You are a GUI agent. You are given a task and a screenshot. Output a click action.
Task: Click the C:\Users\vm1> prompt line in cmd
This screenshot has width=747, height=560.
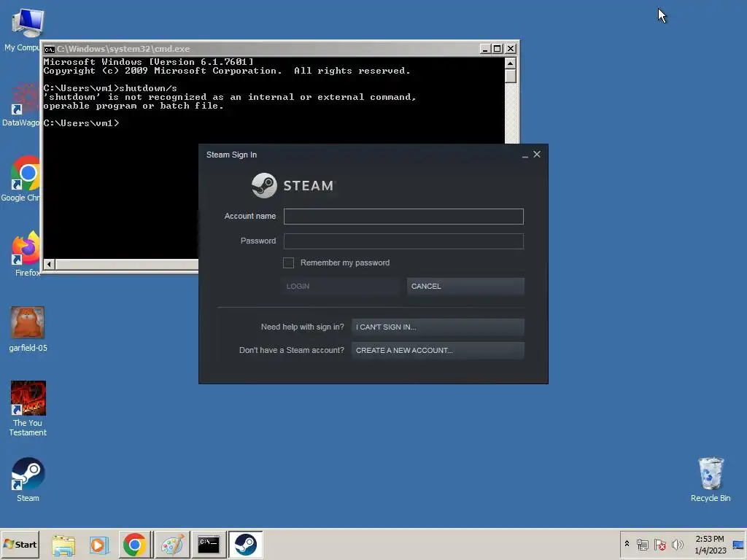pos(82,123)
